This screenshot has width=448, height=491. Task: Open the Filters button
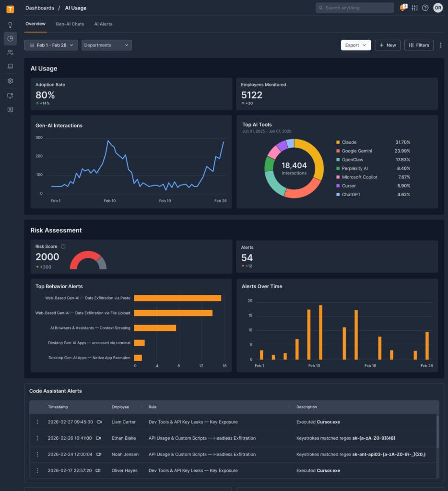(x=419, y=45)
